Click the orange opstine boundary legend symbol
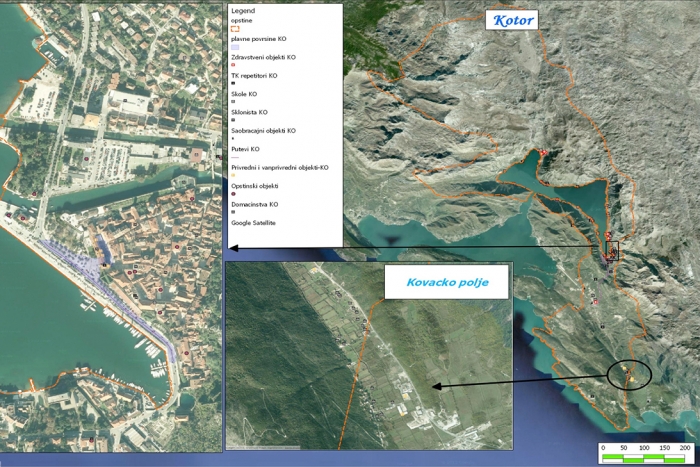 point(235,29)
